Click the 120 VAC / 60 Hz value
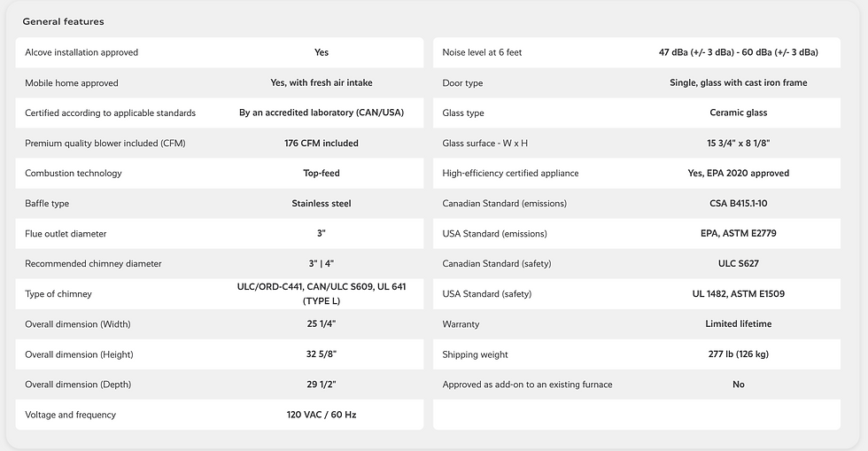 pos(322,415)
